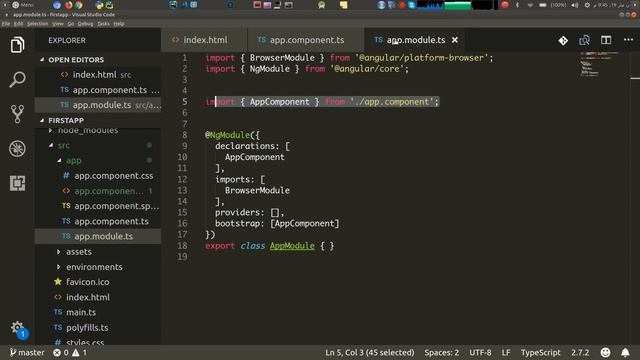Open the Manage gear in activity bar

[x=17, y=327]
